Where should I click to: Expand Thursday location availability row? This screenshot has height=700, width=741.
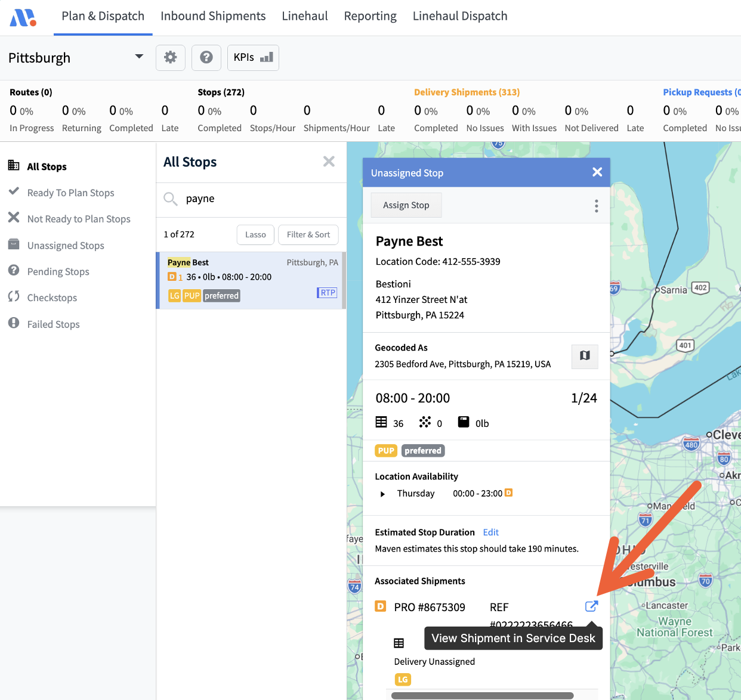383,494
